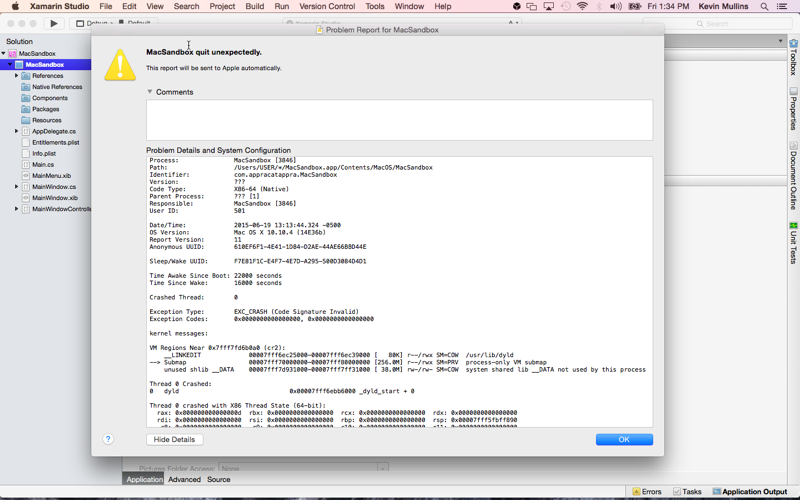
Task: Open Spotlight search in menu bar
Action: click(x=764, y=7)
